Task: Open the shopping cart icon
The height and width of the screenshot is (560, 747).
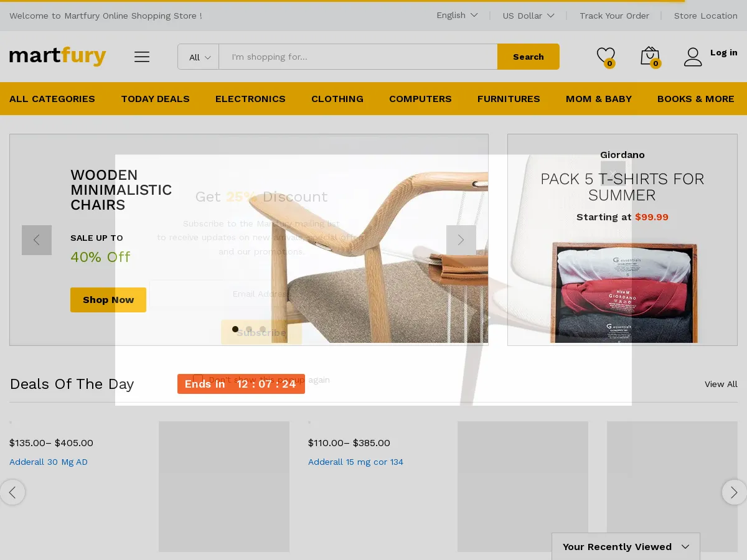Action: tap(649, 56)
